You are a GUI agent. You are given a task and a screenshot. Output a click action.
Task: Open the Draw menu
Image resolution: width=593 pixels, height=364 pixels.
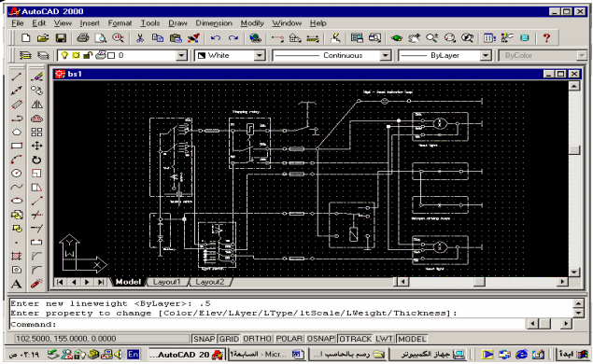click(177, 23)
